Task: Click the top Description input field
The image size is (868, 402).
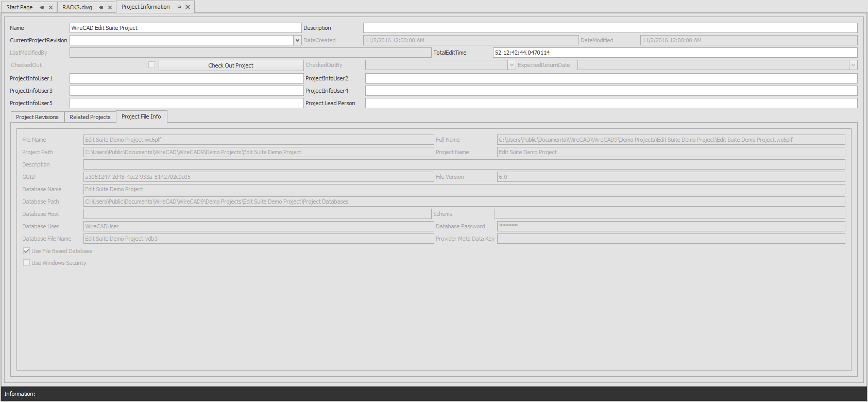Action: (610, 28)
